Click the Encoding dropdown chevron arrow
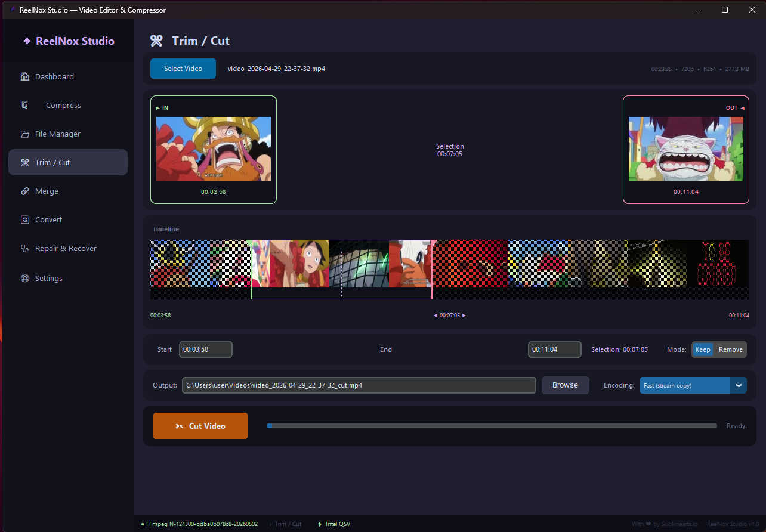The height and width of the screenshot is (532, 766). [739, 385]
